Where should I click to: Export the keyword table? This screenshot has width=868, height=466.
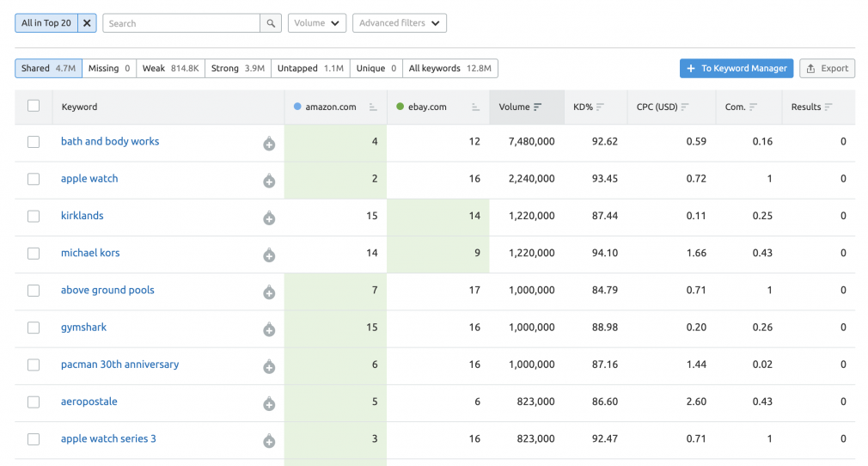click(x=827, y=68)
